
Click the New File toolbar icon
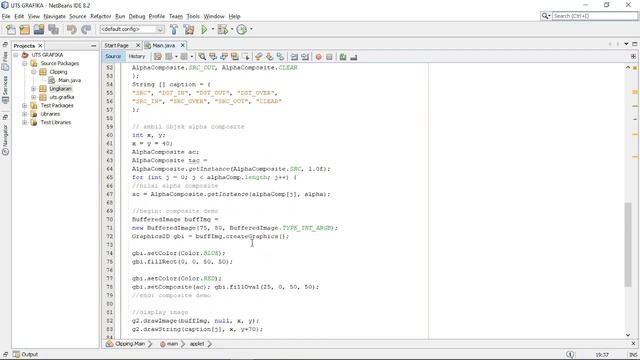(x=11, y=29)
